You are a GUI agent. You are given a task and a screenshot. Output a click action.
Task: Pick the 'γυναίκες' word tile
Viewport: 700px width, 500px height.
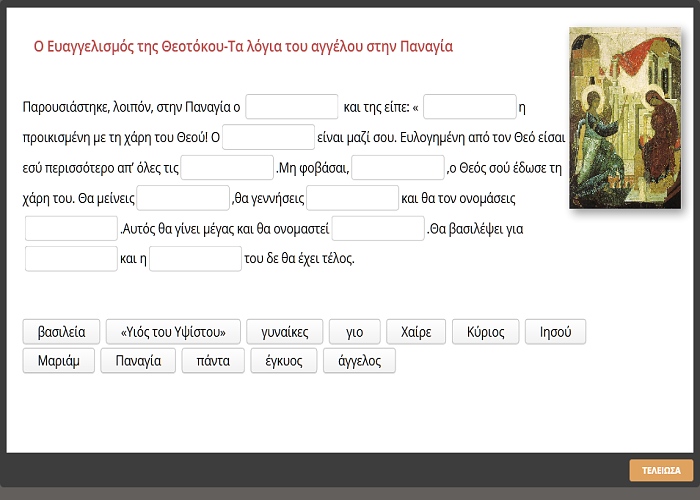pos(284,331)
